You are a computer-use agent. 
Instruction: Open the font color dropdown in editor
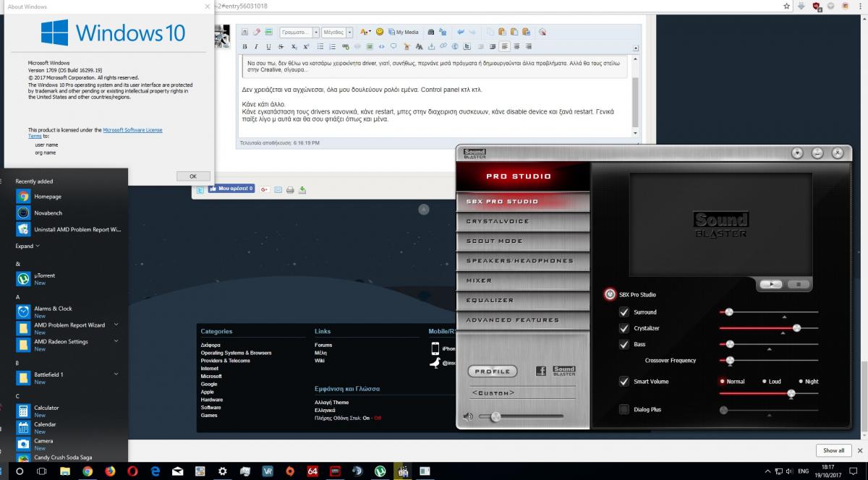365,32
